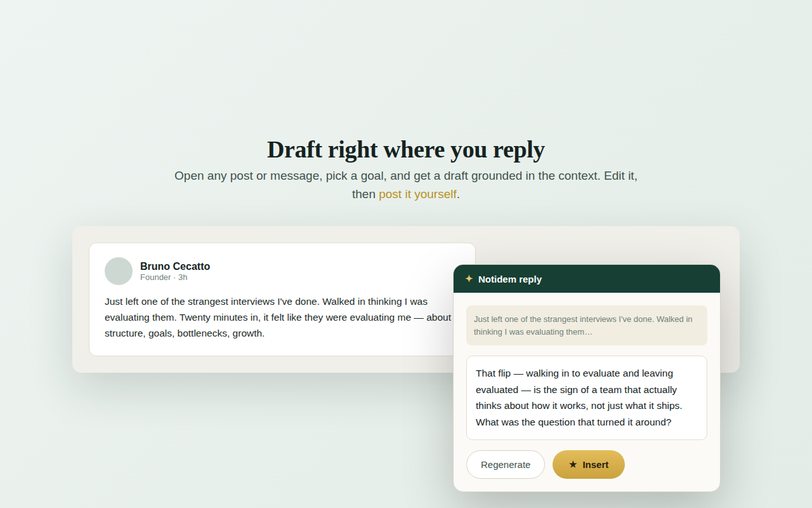
Task: Click Bruno's post text about the strange interview
Action: click(279, 317)
